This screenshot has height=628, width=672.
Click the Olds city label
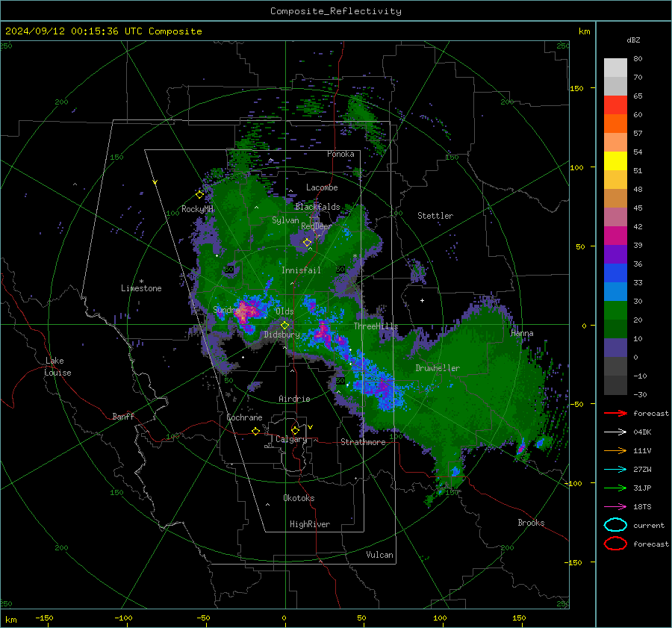284,311
